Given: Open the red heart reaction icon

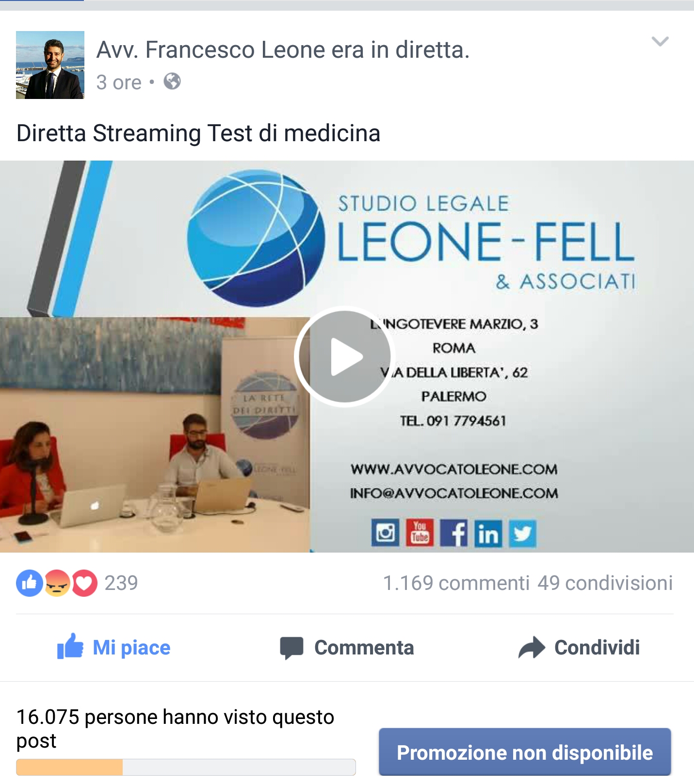Looking at the screenshot, I should (x=84, y=583).
